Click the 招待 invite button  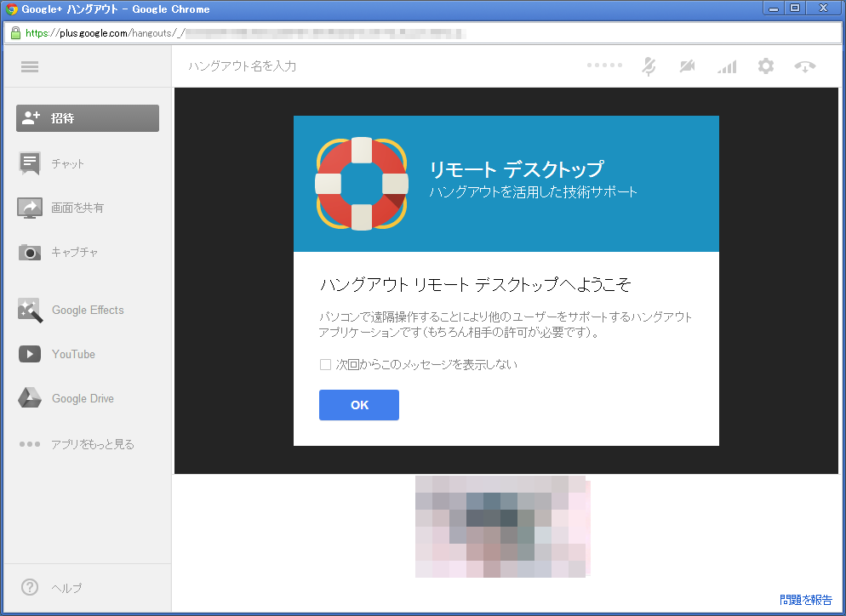88,118
